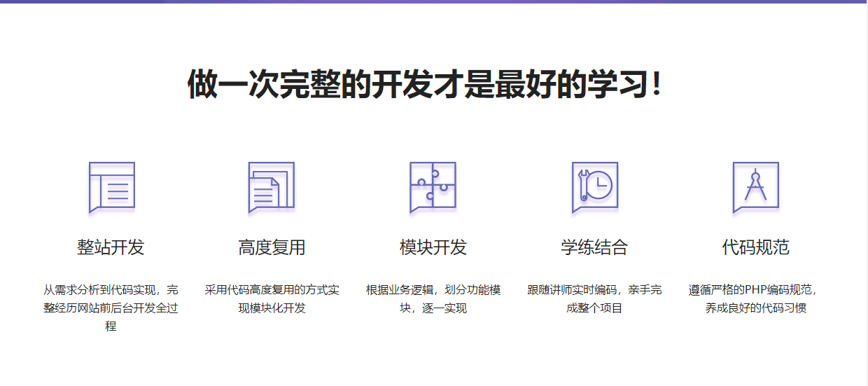This screenshot has width=868, height=386.
Task: Click the description starting with 跟随讲师实时编码
Action: (x=594, y=298)
